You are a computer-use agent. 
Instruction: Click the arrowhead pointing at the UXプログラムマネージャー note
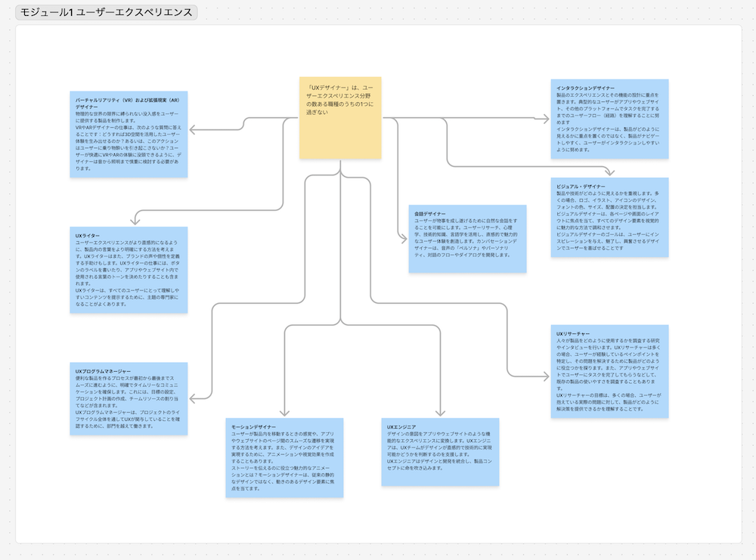coord(192,398)
